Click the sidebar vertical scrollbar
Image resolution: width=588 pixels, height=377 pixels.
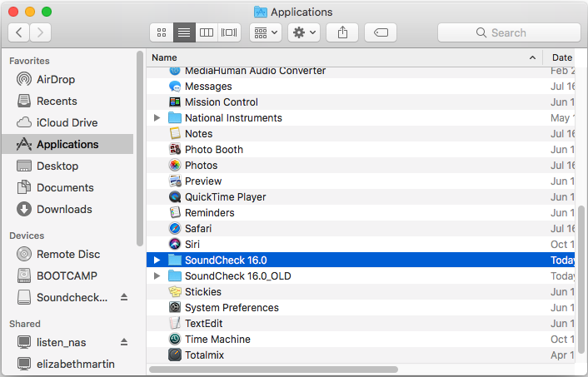coord(140,148)
